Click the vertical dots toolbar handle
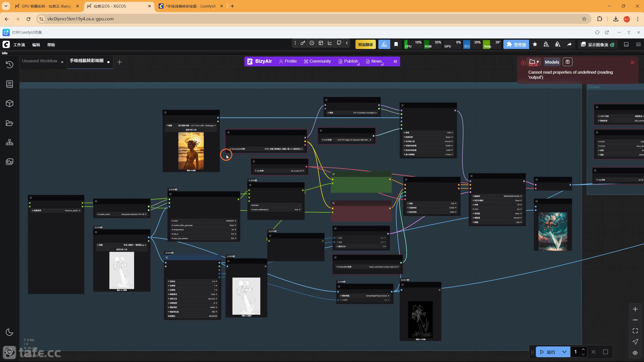The width and height of the screenshot is (644, 362). [x=295, y=43]
